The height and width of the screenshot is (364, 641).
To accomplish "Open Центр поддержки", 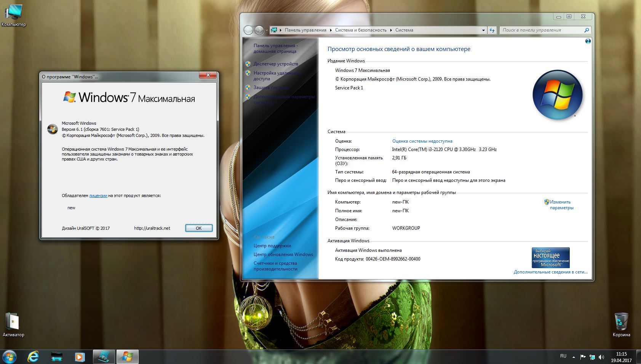I will (x=272, y=246).
